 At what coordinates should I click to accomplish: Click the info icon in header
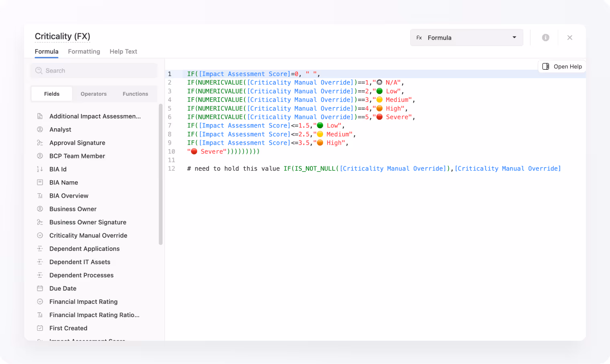click(545, 37)
